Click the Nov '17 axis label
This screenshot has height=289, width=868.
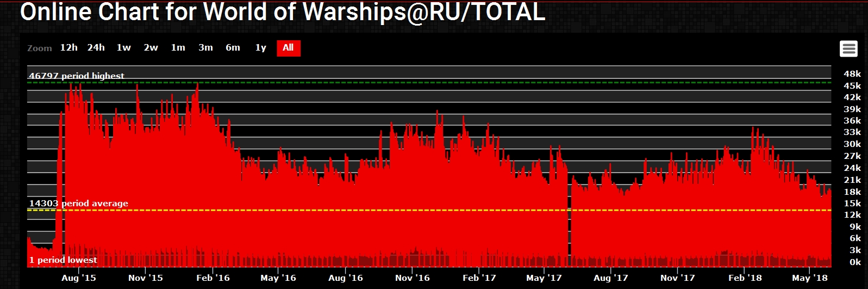[678, 278]
